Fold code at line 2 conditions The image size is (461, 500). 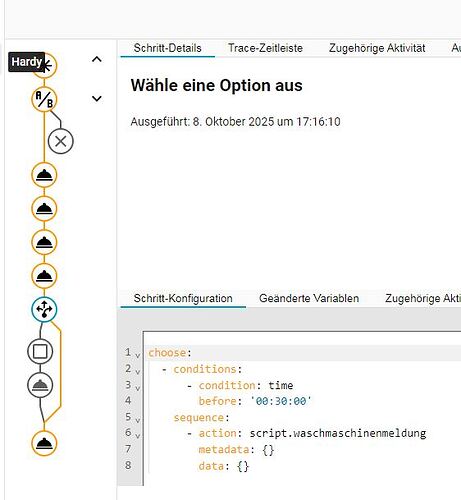[138, 372]
